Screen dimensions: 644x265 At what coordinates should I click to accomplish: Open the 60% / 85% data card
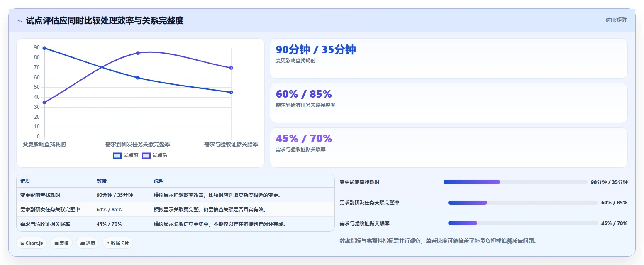click(449, 103)
